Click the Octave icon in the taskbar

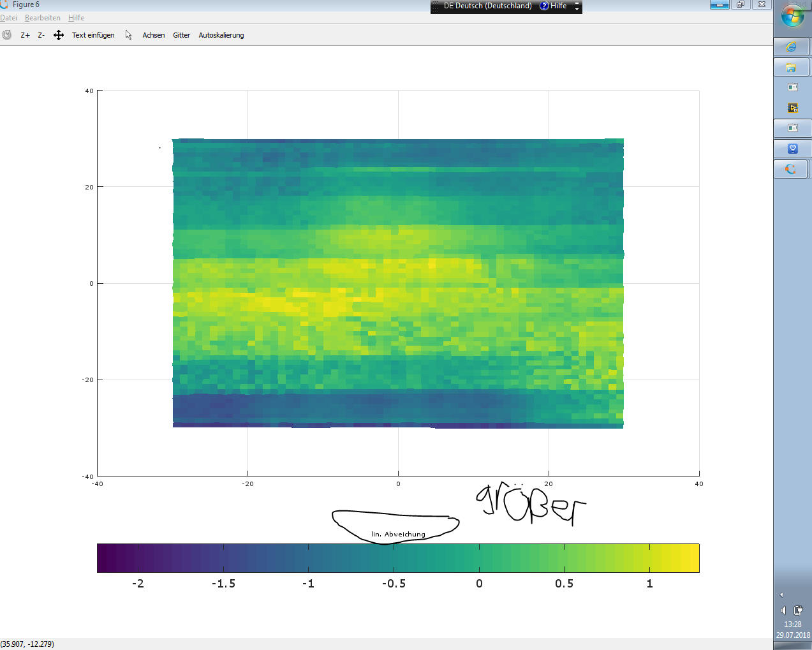click(791, 169)
